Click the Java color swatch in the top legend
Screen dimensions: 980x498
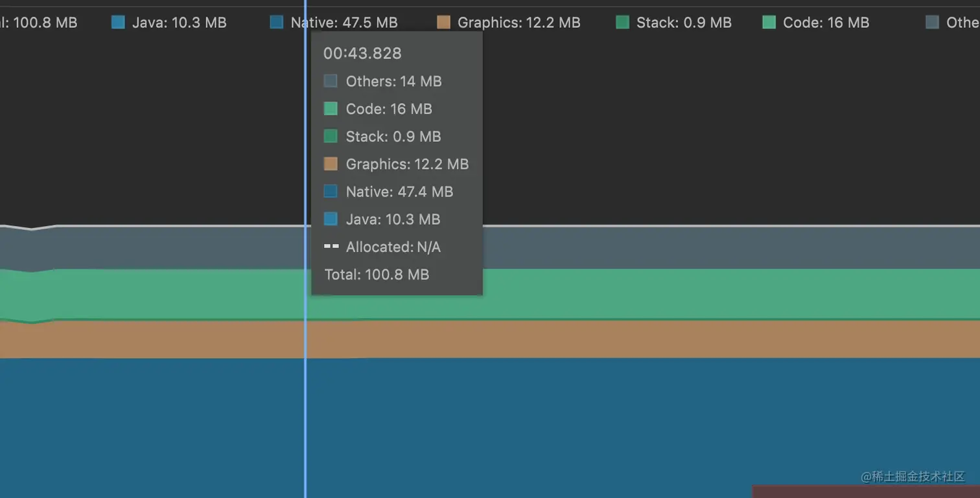click(x=118, y=23)
